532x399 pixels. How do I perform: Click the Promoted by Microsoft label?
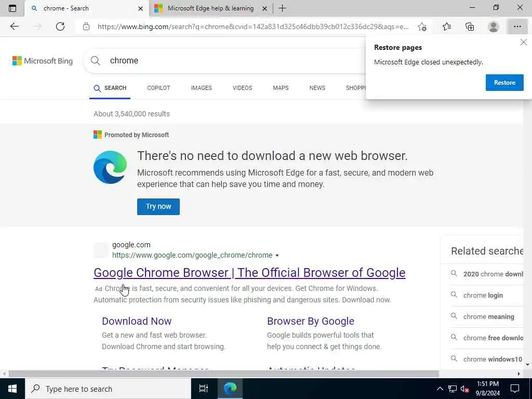(x=137, y=135)
